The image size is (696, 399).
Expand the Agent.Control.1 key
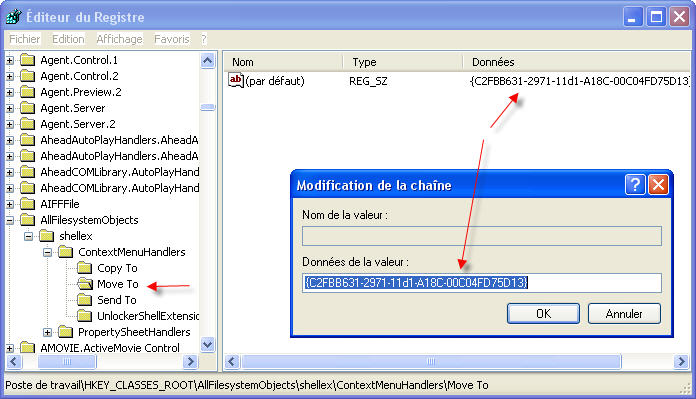10,60
